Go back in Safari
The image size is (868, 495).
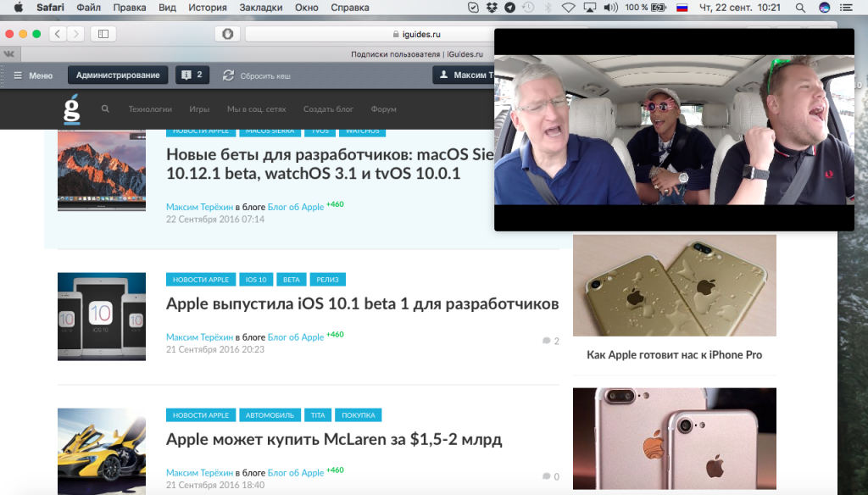pos(58,34)
